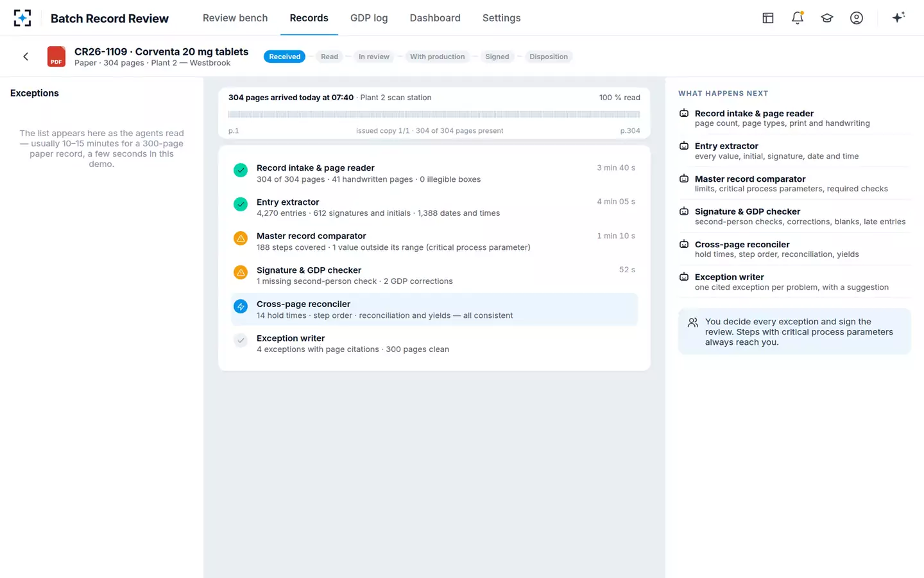Viewport: 924px width, 578px height.
Task: Click green check icon for Entry extractor
Action: coord(241,204)
